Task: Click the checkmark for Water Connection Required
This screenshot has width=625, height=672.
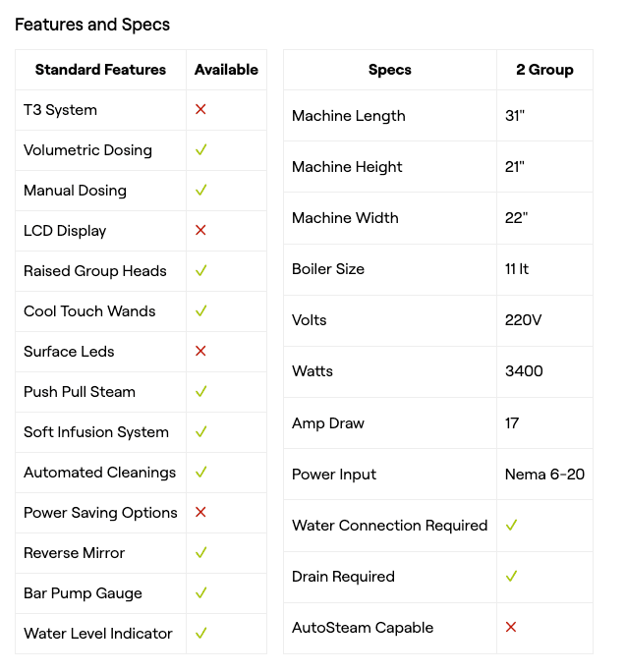Action: 511,526
